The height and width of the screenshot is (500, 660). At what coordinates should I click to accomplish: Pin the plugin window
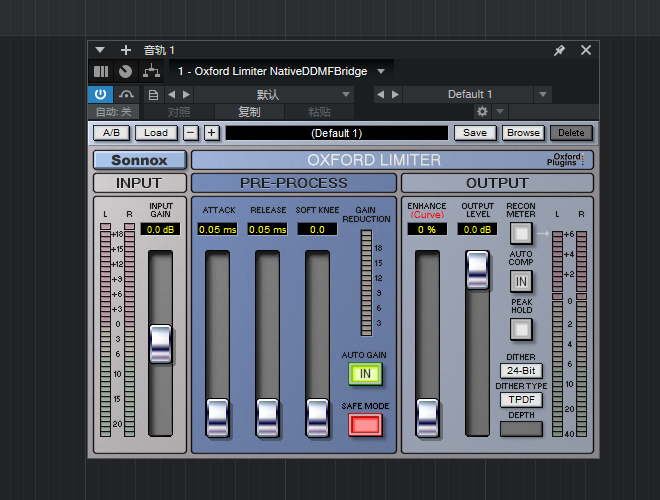pos(559,50)
